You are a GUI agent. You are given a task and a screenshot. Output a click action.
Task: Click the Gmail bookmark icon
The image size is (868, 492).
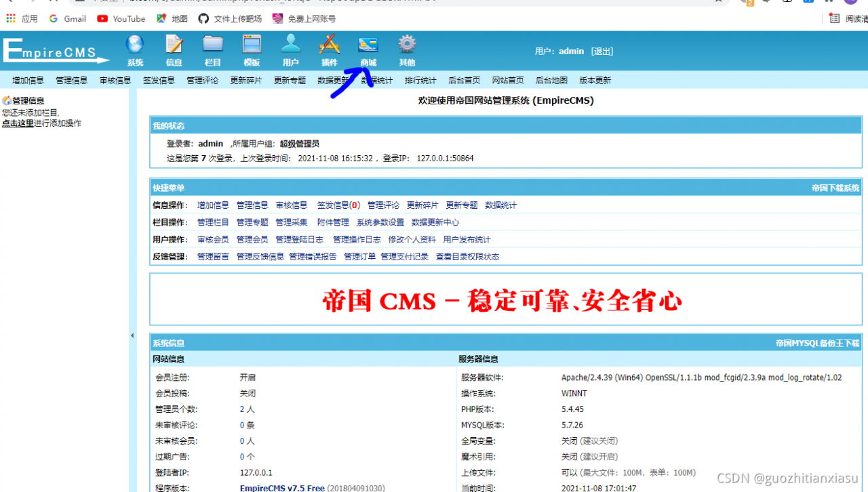point(54,19)
